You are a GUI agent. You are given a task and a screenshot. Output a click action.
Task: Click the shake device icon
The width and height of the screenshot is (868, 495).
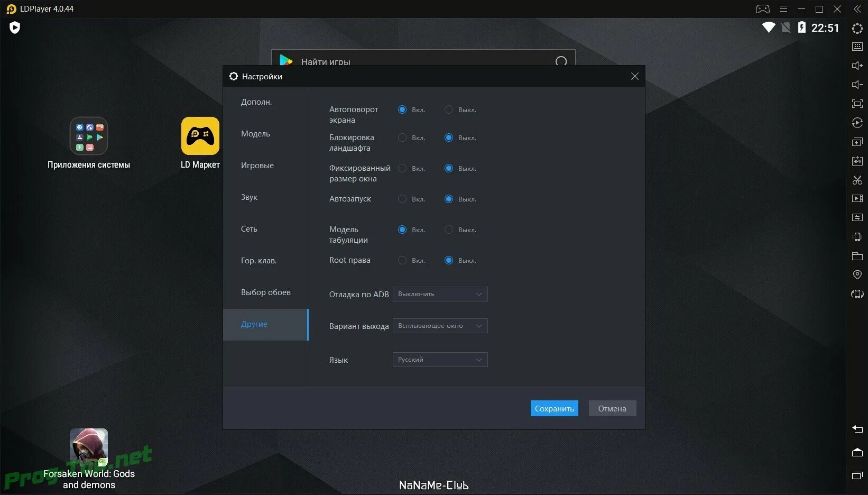click(x=857, y=237)
